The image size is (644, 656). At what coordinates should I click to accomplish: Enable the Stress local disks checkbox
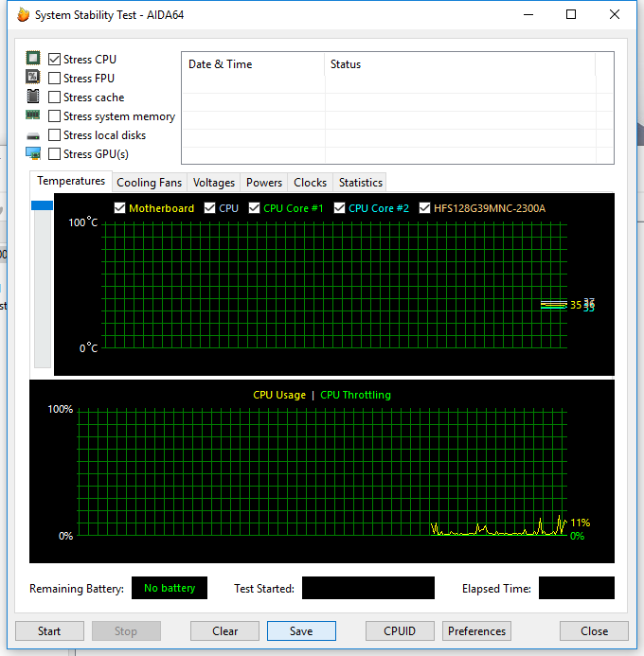click(x=54, y=135)
